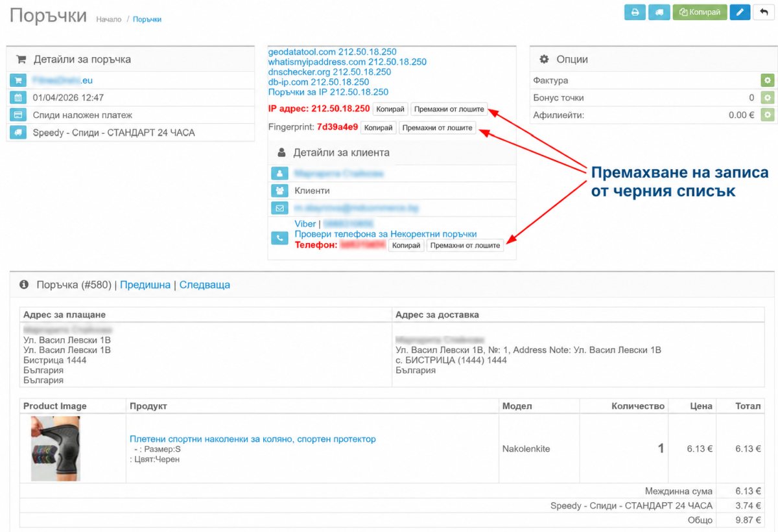Click the Цвят:Черен option text
The height and width of the screenshot is (532, 778).
(x=154, y=459)
